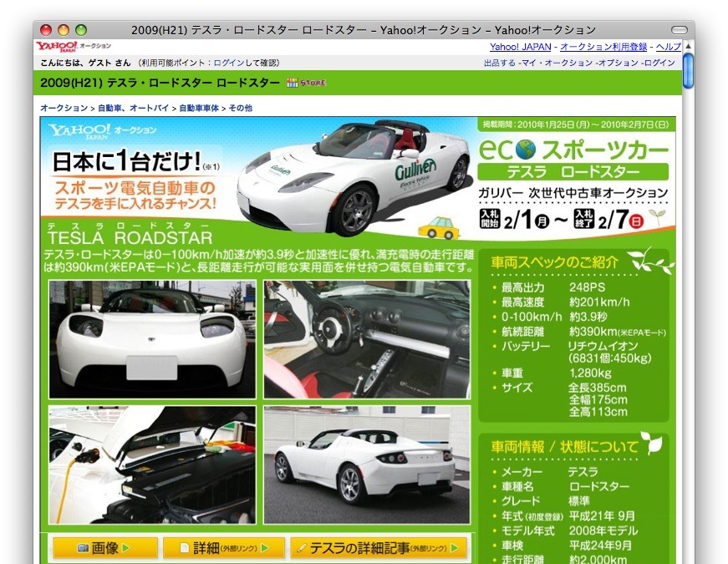Screen dimensions: 728x564
Task: Click the テスラの詳細記事 button
Action: (x=379, y=548)
